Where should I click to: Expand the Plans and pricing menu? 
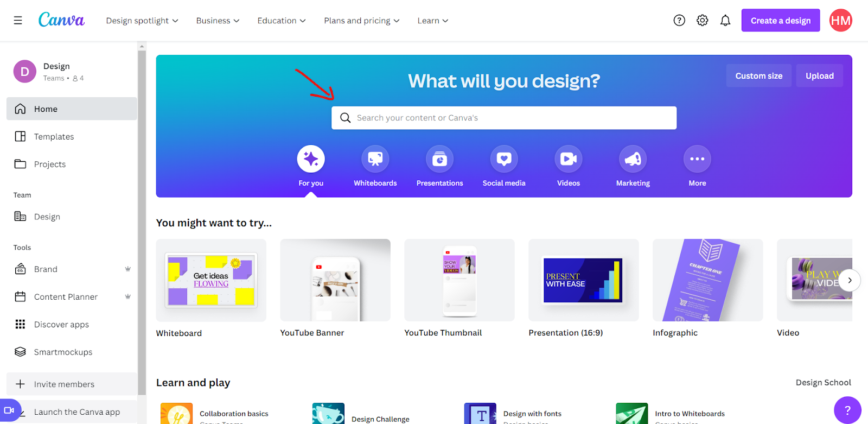click(x=362, y=21)
